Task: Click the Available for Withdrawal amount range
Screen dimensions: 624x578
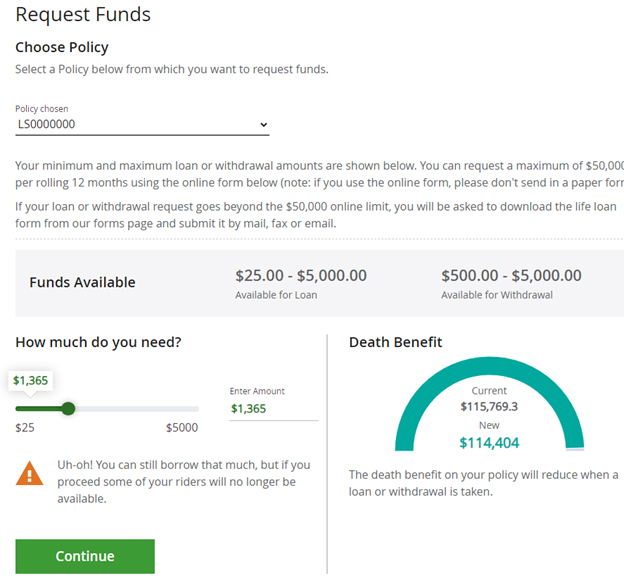Action: 511,276
